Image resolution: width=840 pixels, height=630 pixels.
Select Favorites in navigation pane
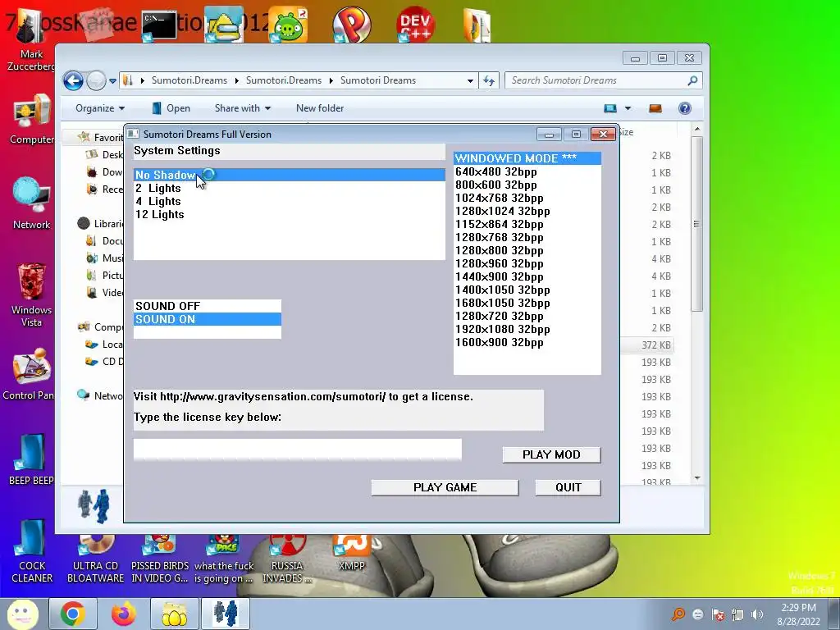[x=101, y=138]
